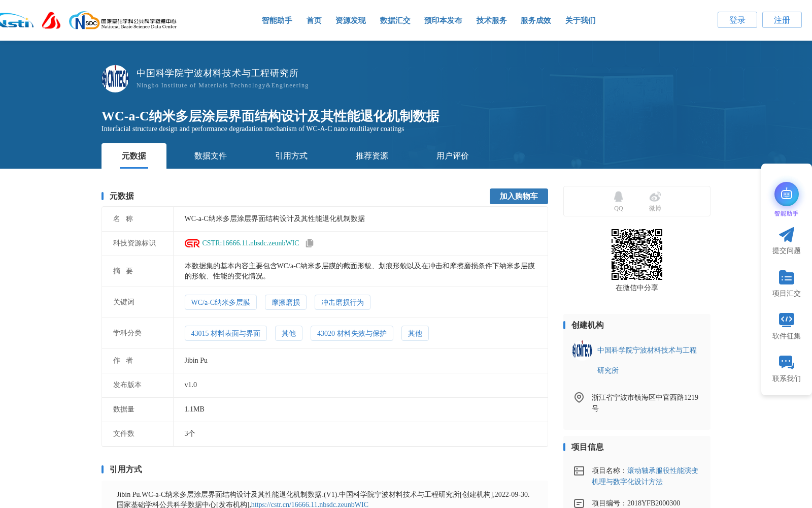This screenshot has width=812, height=508.
Task: Copy the CSTR identifier with copy icon
Action: tap(310, 243)
